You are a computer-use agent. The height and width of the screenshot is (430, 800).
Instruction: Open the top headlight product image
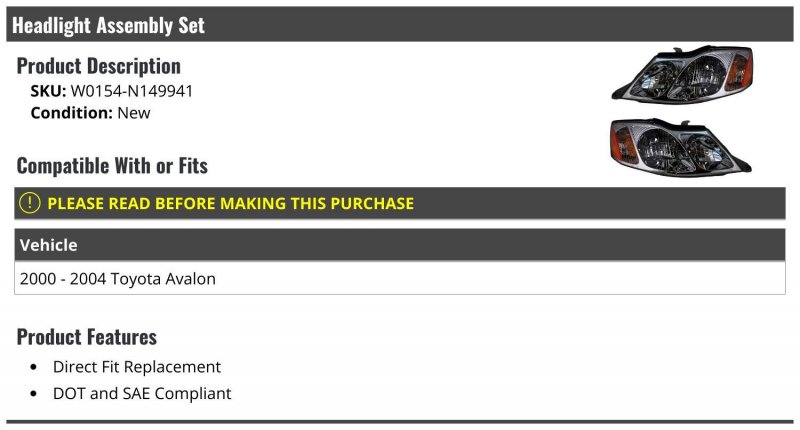point(682,75)
